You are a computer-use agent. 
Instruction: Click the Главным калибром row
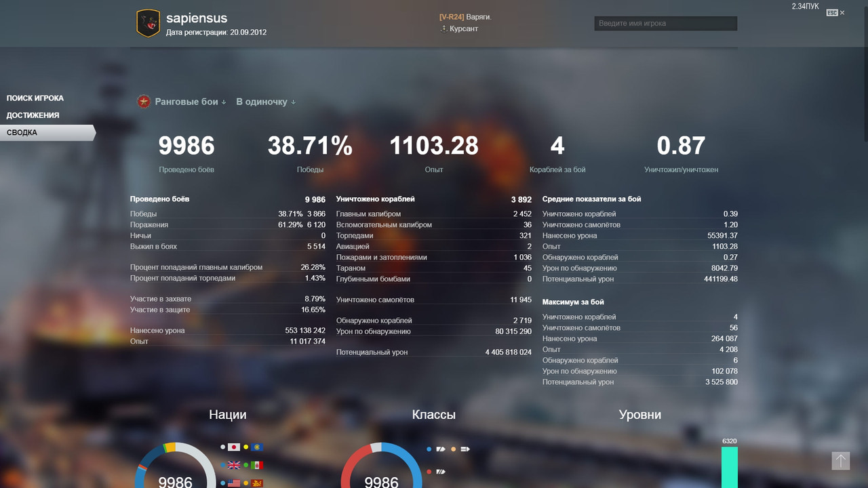[434, 214]
